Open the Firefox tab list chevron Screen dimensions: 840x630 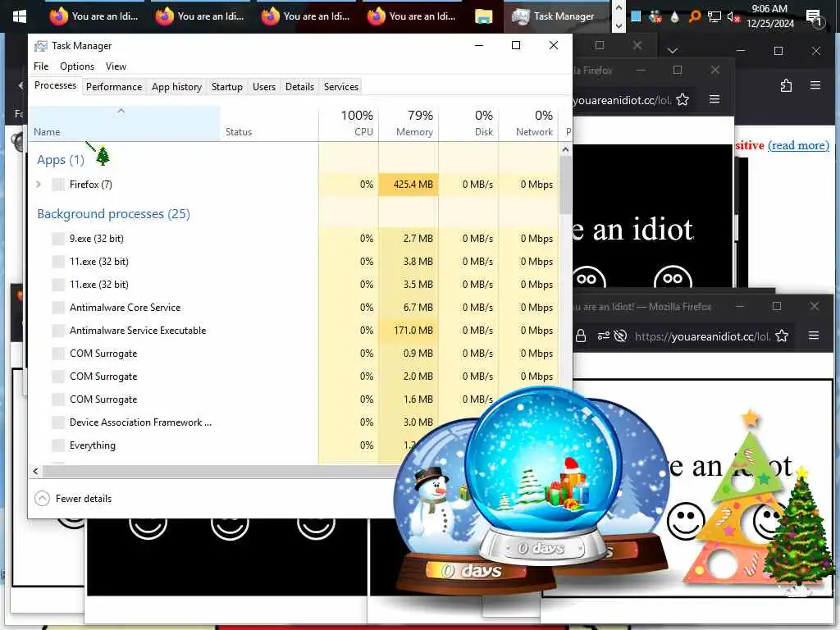coord(673,50)
